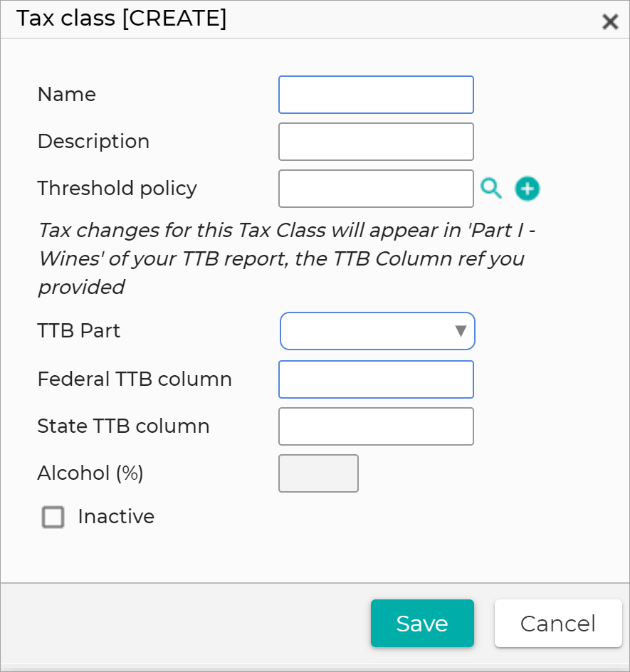
Task: Cancel creating the tax class
Action: [557, 623]
